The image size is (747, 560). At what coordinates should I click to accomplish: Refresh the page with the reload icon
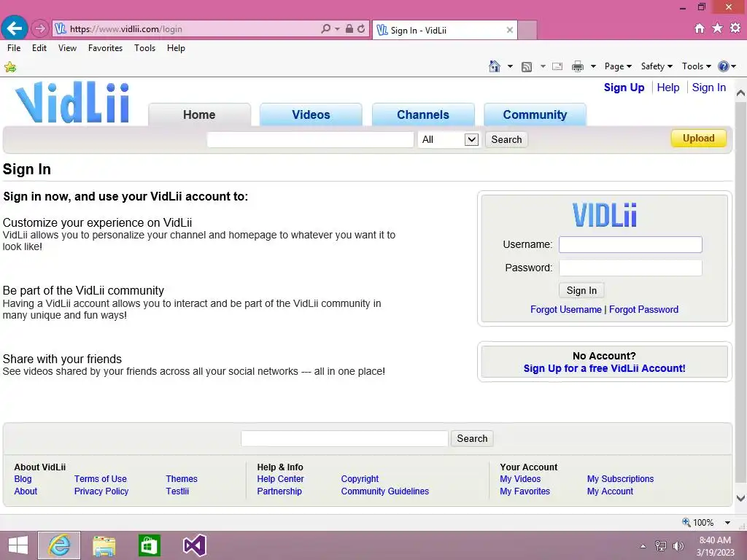coord(362,28)
